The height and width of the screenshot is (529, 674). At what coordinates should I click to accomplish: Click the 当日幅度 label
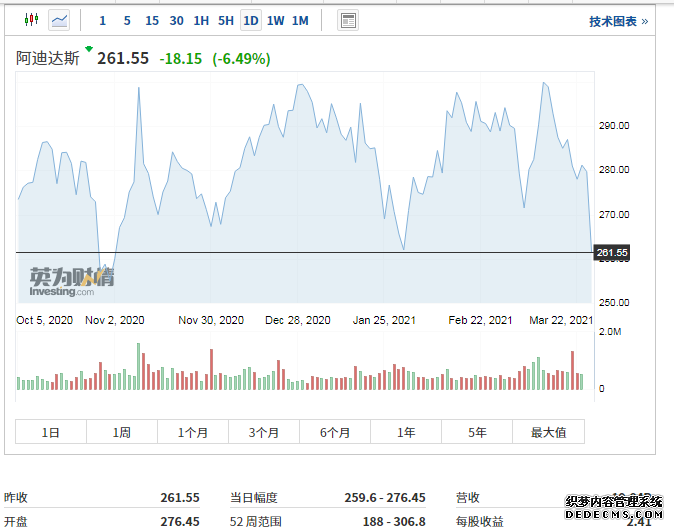tap(254, 498)
